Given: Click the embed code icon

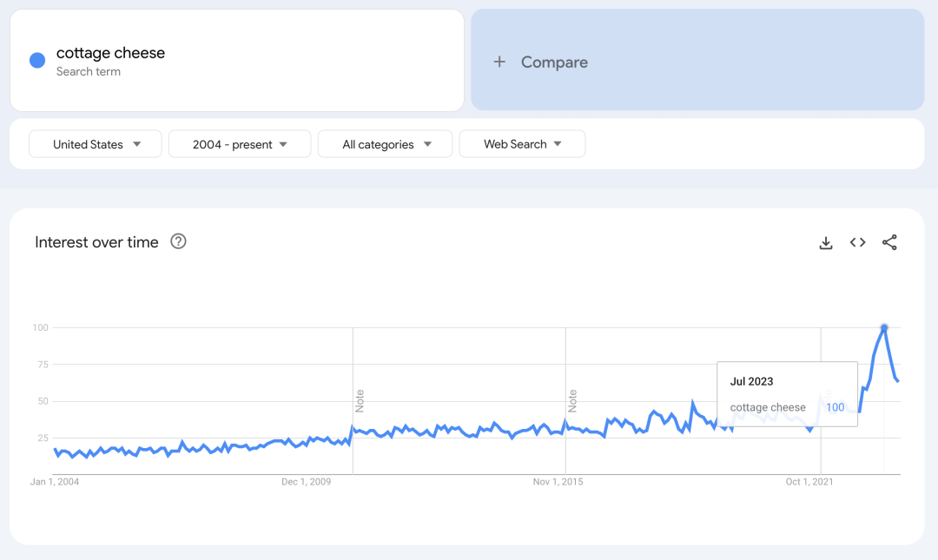Looking at the screenshot, I should (858, 242).
